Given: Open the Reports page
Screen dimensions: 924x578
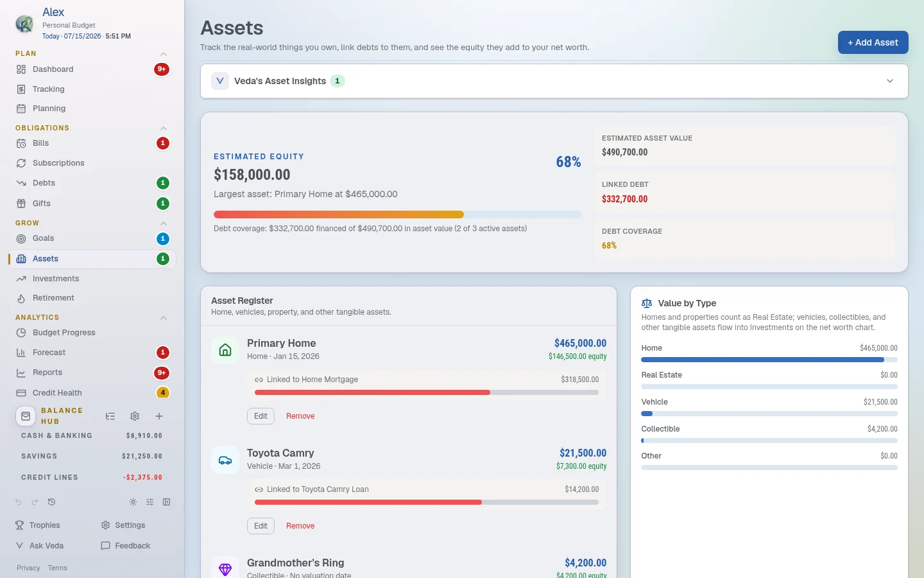Looking at the screenshot, I should pyautogui.click(x=92, y=372).
